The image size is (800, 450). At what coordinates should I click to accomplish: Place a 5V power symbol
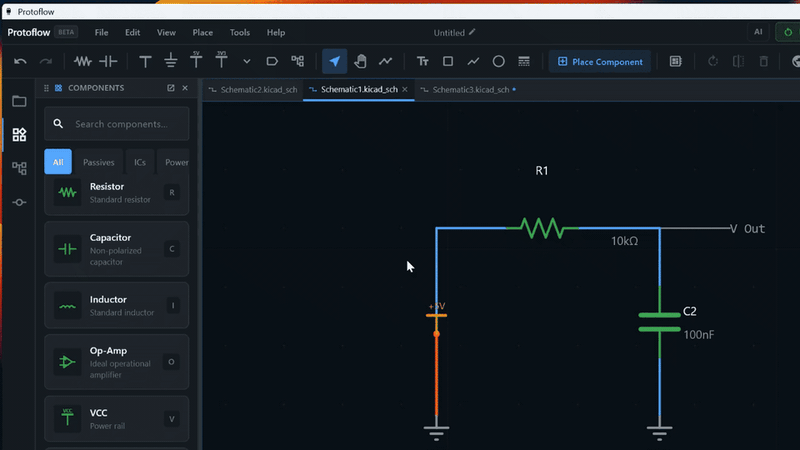tap(196, 61)
